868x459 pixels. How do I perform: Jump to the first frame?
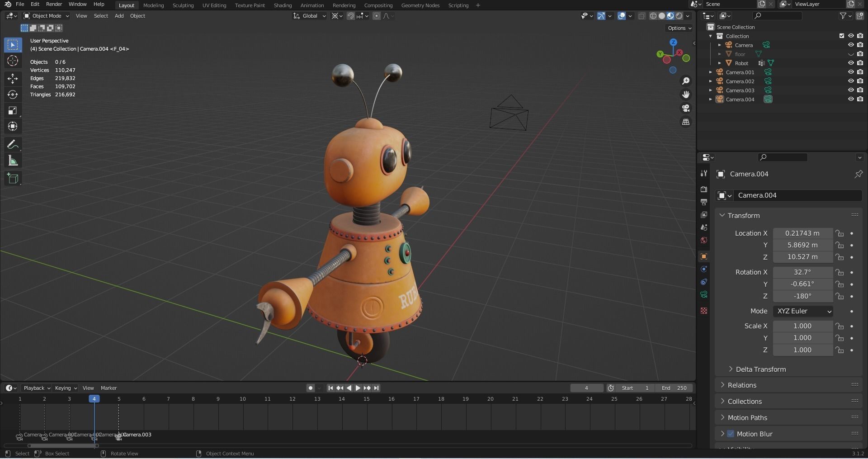coord(330,388)
